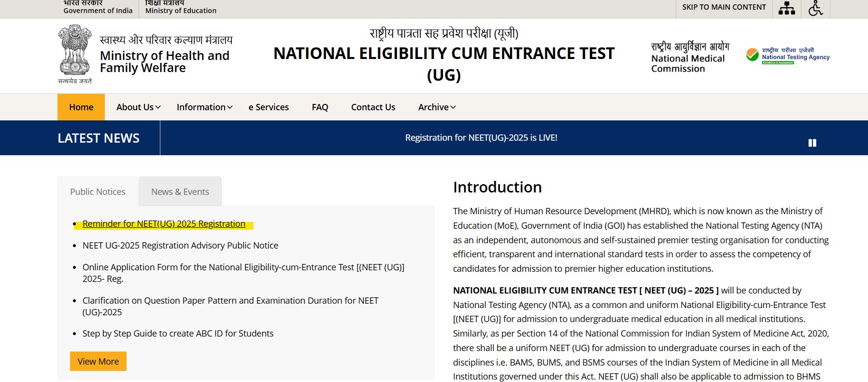Click Skip to Main Content link
This screenshot has width=868, height=382.
(x=724, y=7)
